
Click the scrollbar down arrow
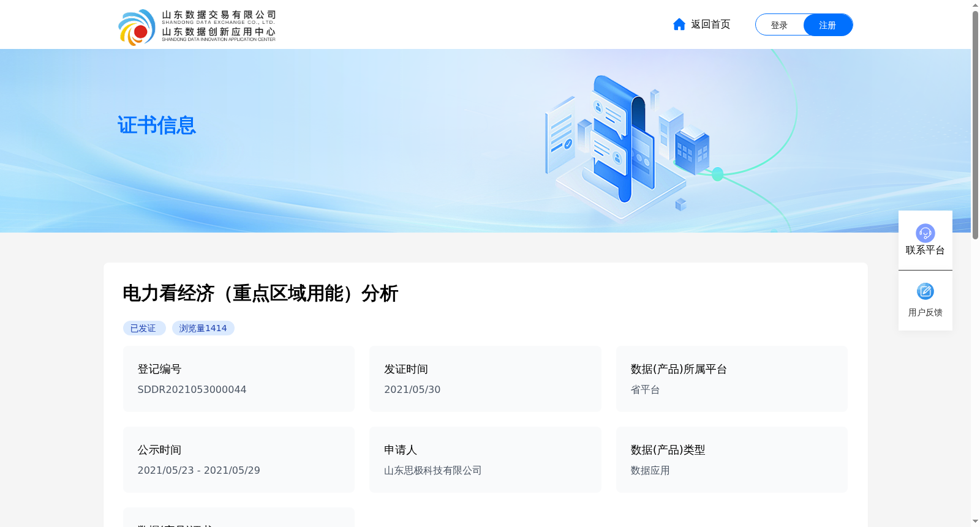pyautogui.click(x=975, y=522)
